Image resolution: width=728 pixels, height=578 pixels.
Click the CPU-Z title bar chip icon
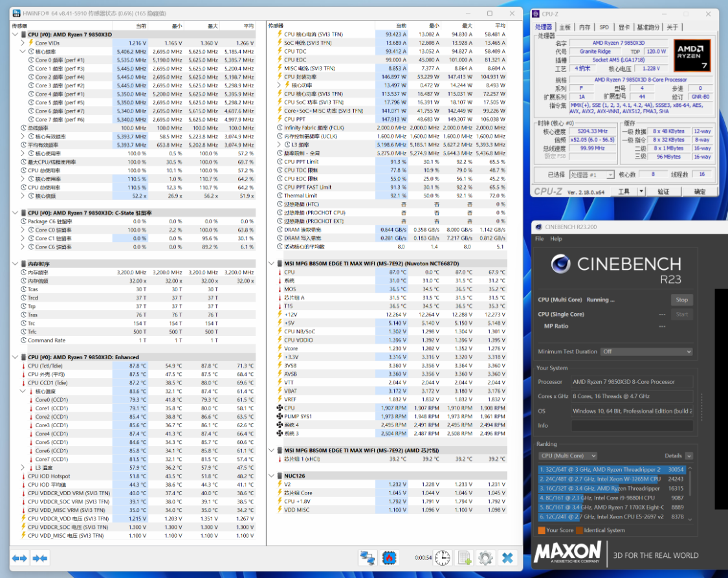536,14
